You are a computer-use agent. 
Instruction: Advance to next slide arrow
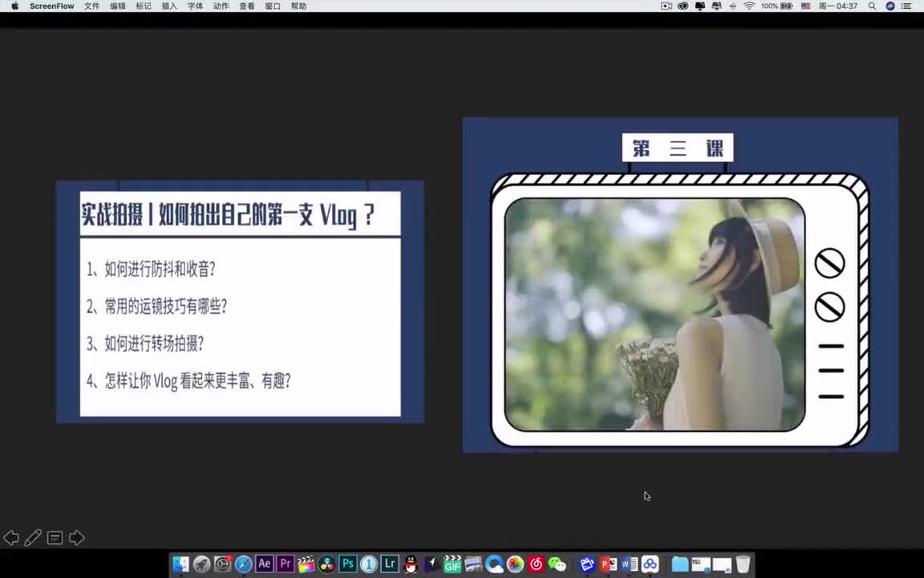pyautogui.click(x=77, y=538)
